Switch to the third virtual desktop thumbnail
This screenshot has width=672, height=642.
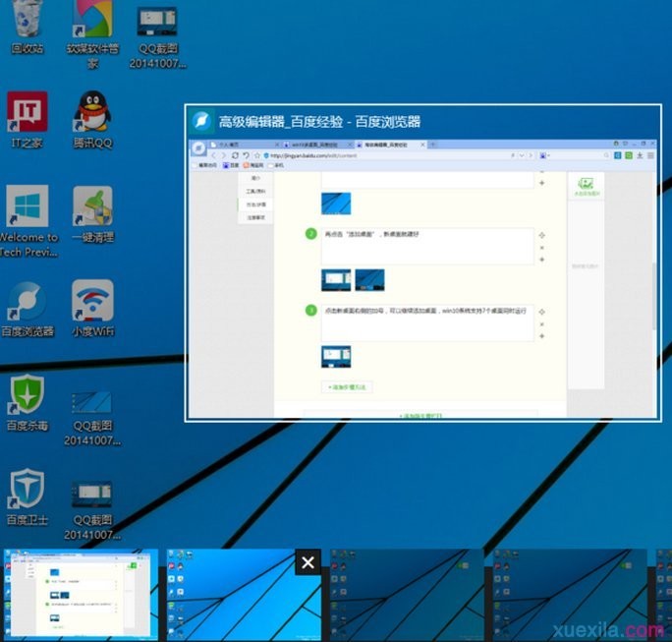(407, 595)
